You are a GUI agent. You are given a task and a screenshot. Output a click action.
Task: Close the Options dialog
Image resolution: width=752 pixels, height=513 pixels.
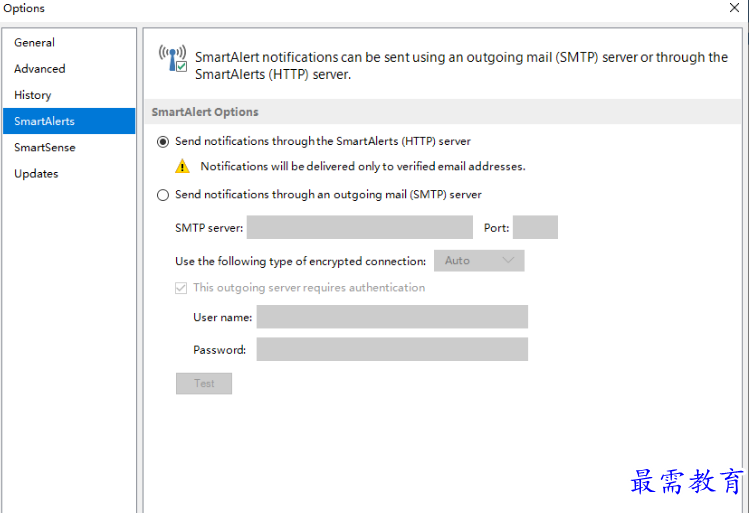734,8
